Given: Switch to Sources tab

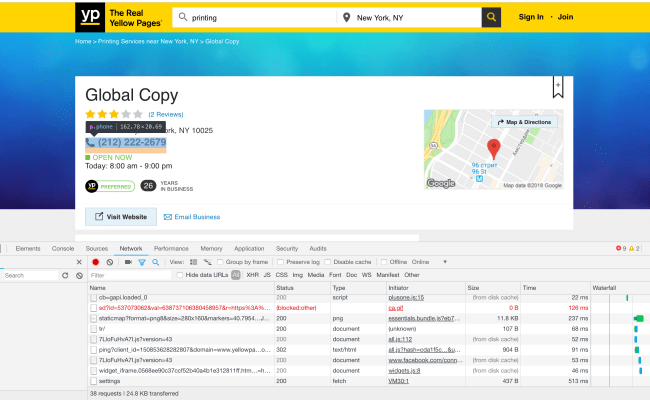Looking at the screenshot, I should [x=97, y=249].
